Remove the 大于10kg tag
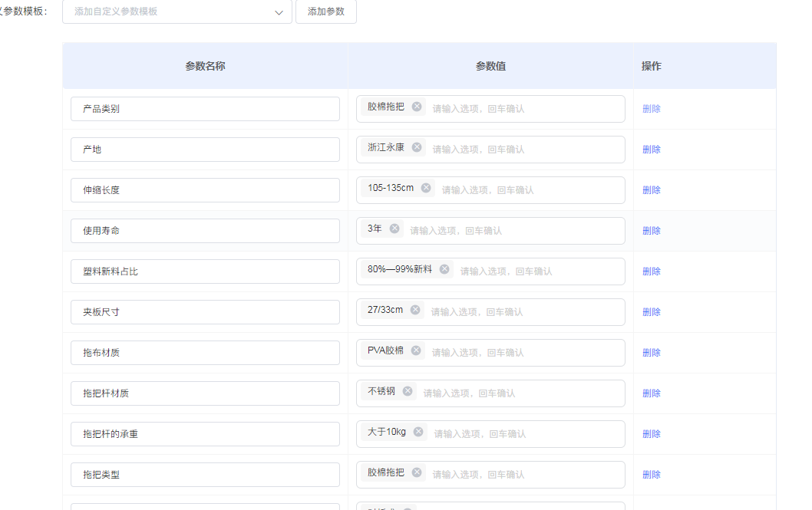Image resolution: width=812 pixels, height=510 pixels. [x=418, y=432]
